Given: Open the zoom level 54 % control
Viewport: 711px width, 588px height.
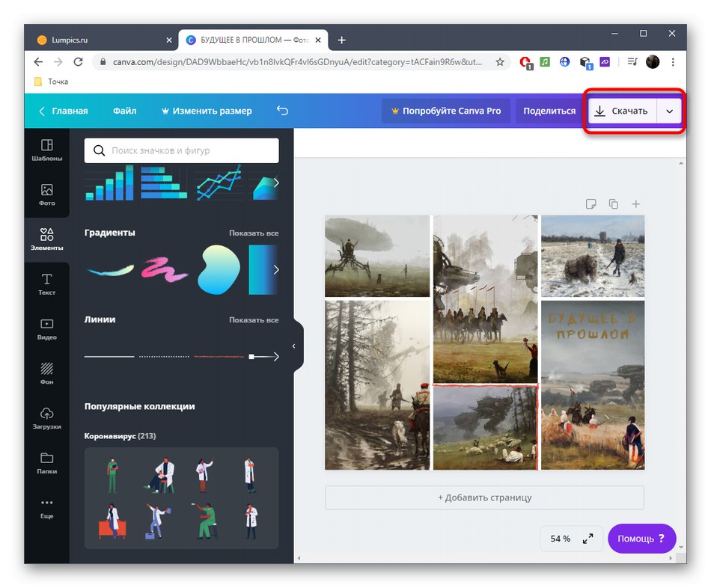Looking at the screenshot, I should [561, 539].
